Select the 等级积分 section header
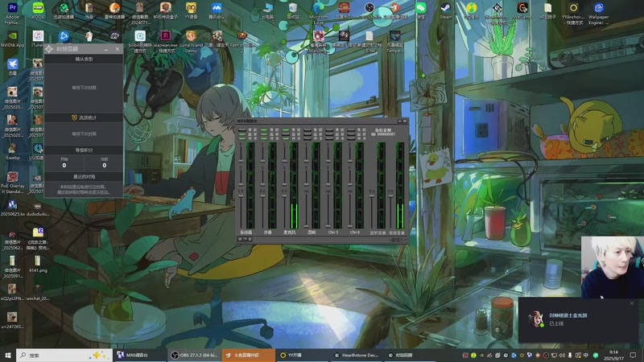Viewport: 644px width, 362px height. [84, 150]
